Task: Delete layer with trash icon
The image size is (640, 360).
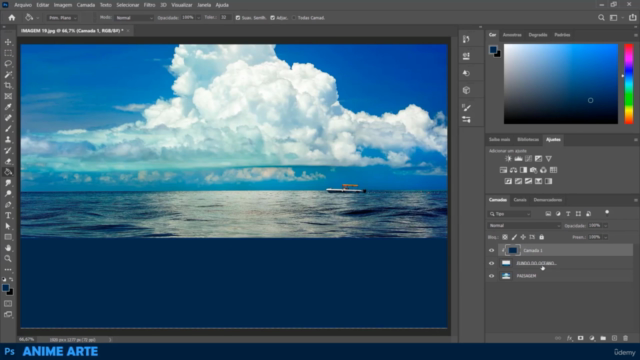Action: pyautogui.click(x=625, y=338)
